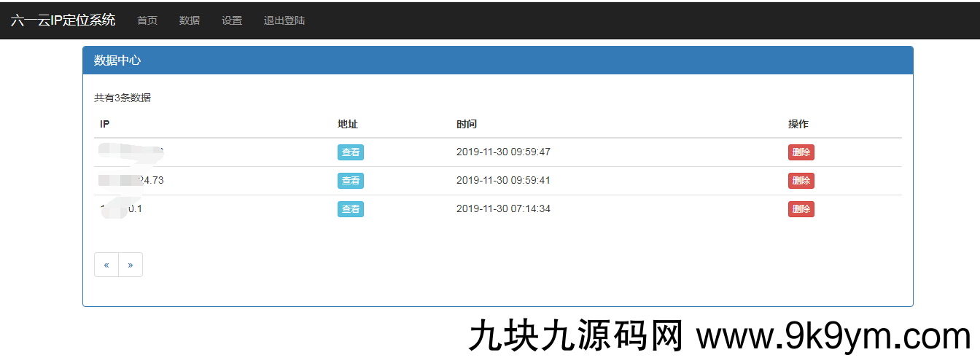The image size is (980, 363).
Task: Click the timestamp 2019-11-30 07:14:34
Action: [x=503, y=209]
